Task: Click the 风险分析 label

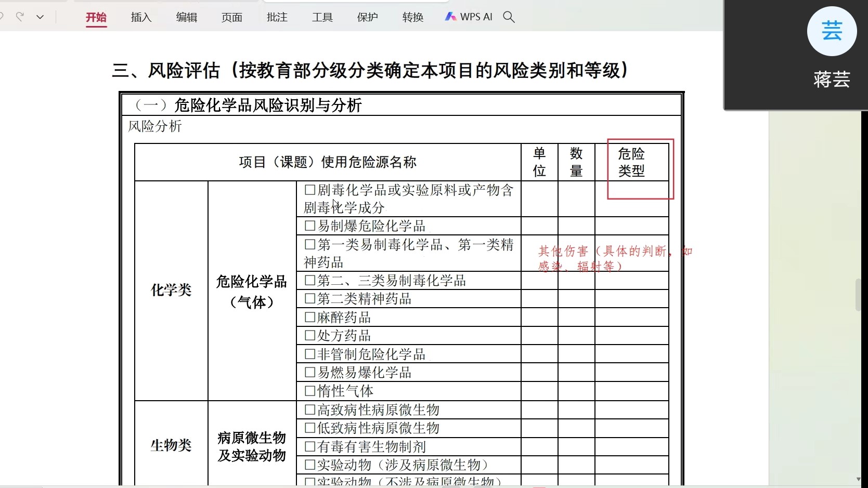Action: 155,126
